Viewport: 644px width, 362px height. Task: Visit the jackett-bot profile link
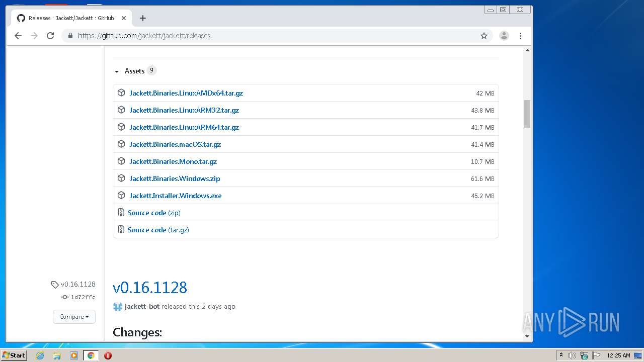142,306
